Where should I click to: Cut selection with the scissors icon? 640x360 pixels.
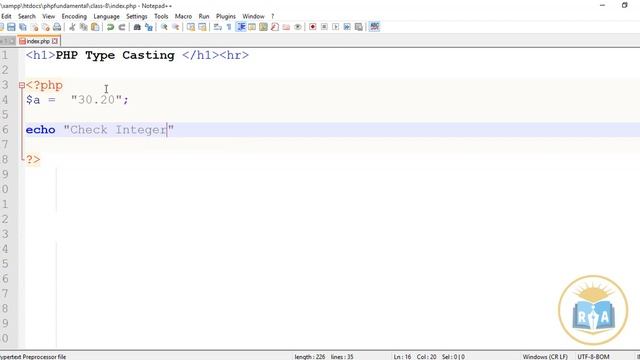click(72, 27)
